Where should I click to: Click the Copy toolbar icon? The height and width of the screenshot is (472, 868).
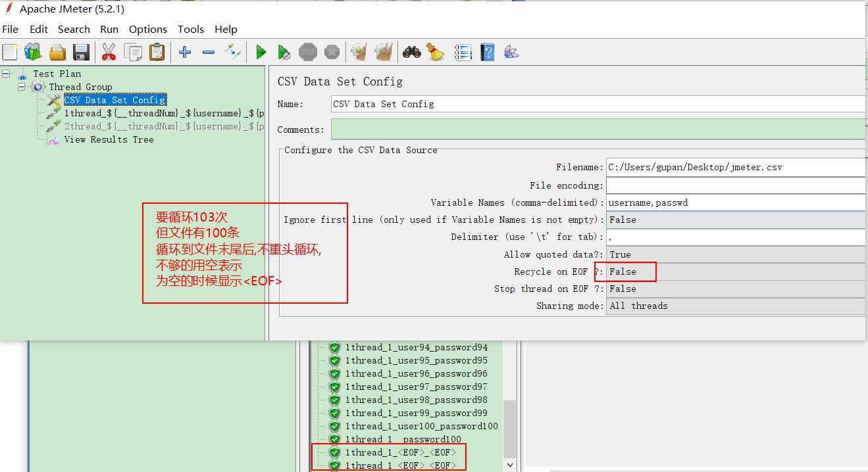pyautogui.click(x=133, y=52)
